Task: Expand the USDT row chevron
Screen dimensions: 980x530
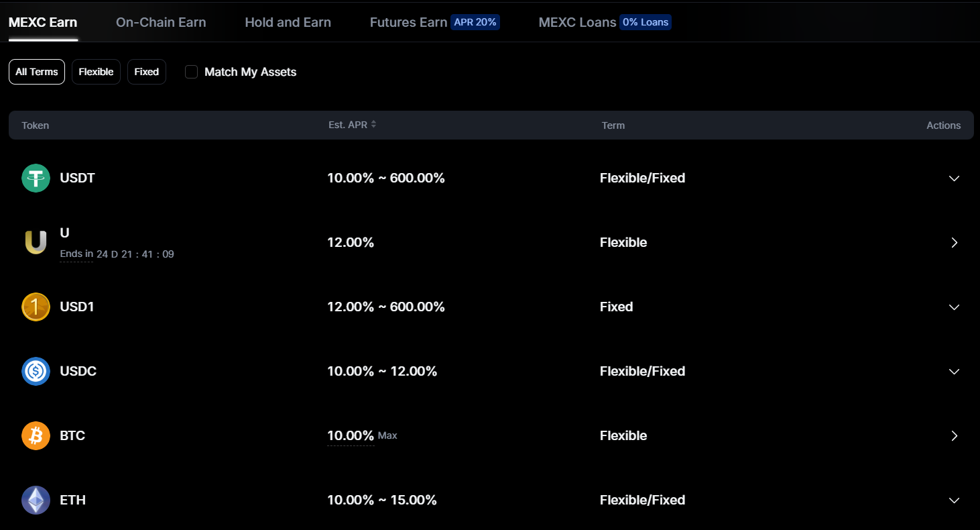Action: click(x=955, y=178)
